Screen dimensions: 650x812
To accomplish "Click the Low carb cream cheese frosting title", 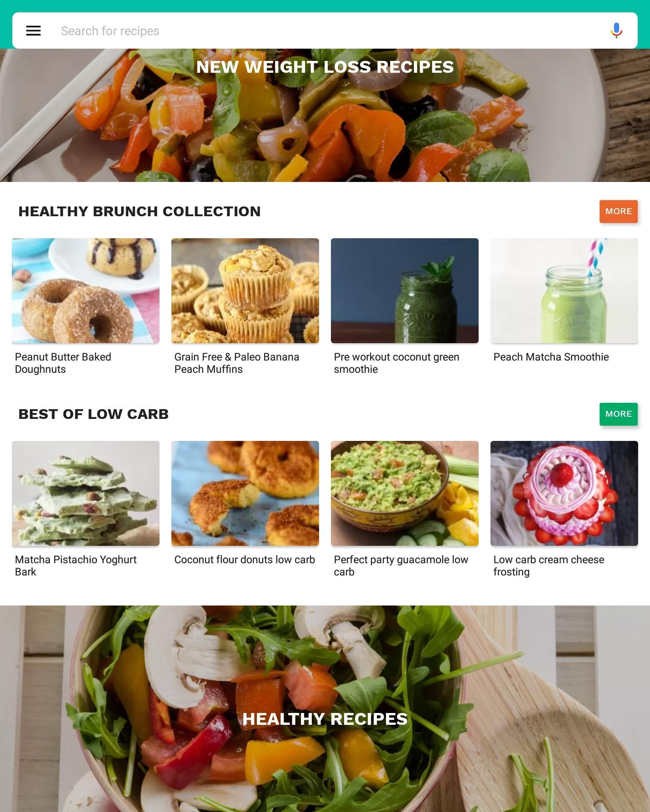I will (549, 566).
